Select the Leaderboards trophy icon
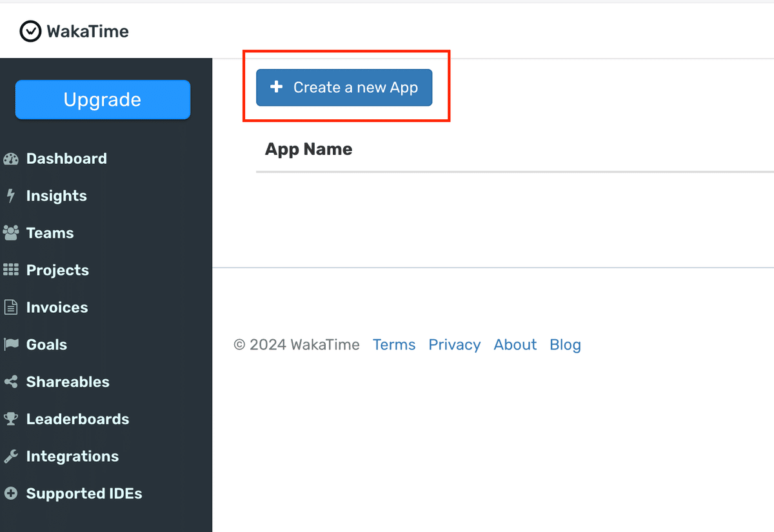 tap(11, 419)
